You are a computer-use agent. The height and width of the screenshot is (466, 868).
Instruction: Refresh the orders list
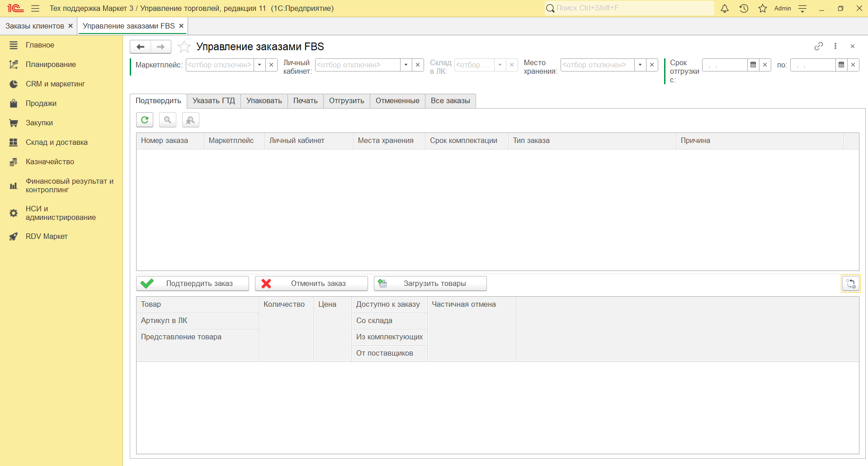[145, 120]
